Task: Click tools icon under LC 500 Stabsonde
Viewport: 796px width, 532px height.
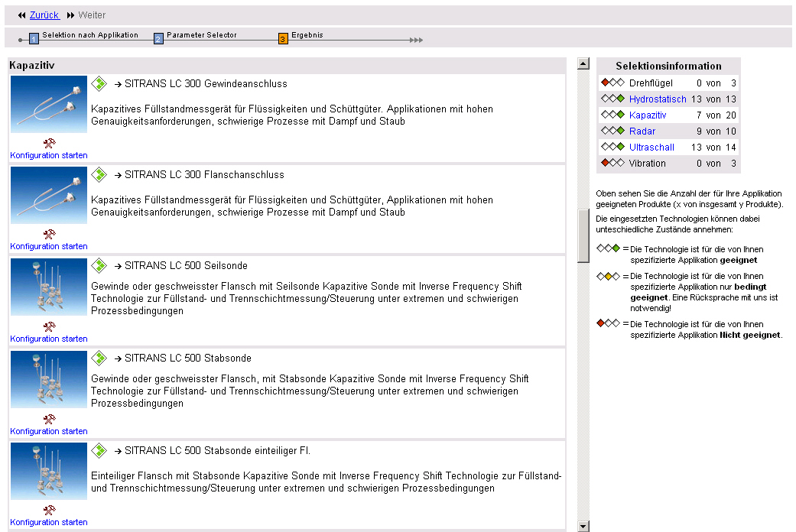Action: (x=49, y=419)
